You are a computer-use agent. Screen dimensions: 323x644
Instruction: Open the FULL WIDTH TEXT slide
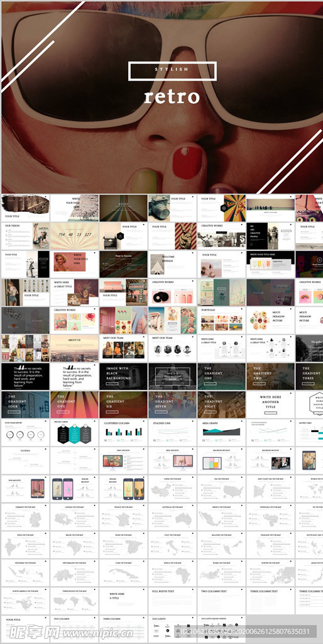(x=172, y=601)
